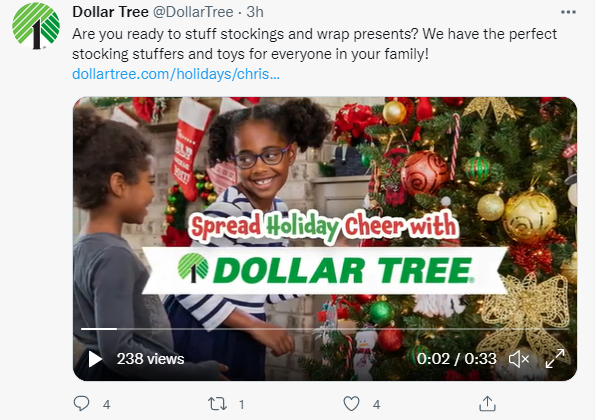Click the reply count number 4

click(107, 404)
